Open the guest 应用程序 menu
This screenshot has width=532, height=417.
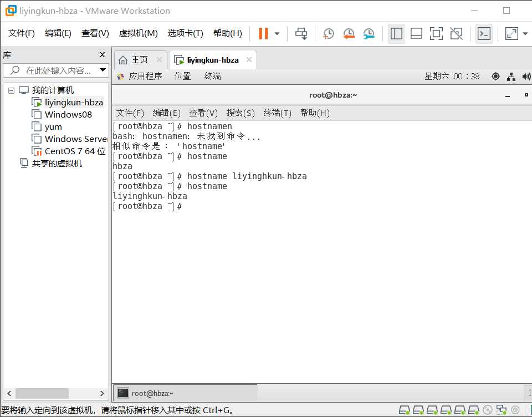pyautogui.click(x=140, y=77)
